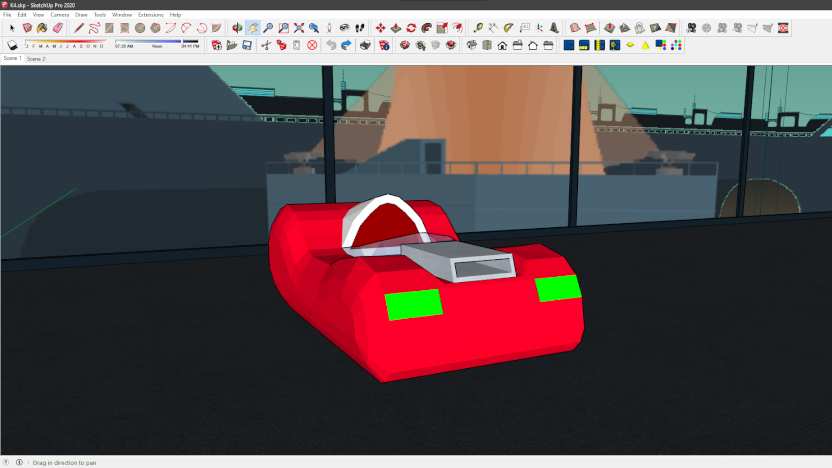Pick the Tape Measure tool
Screen dimensions: 832x468
[478, 28]
